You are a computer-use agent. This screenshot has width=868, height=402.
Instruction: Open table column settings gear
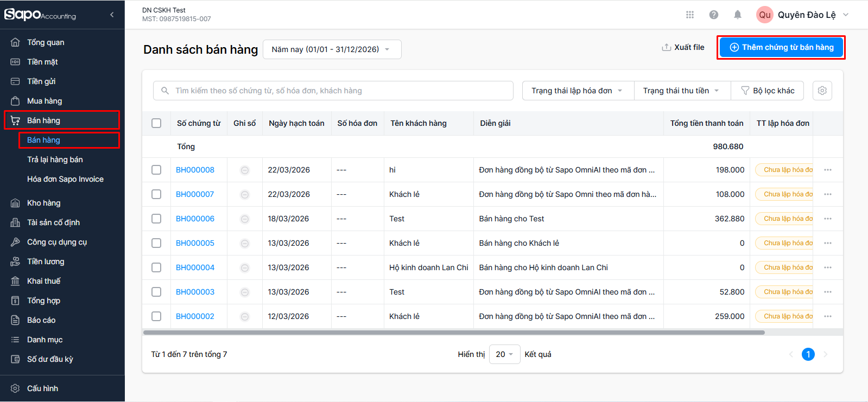(822, 91)
